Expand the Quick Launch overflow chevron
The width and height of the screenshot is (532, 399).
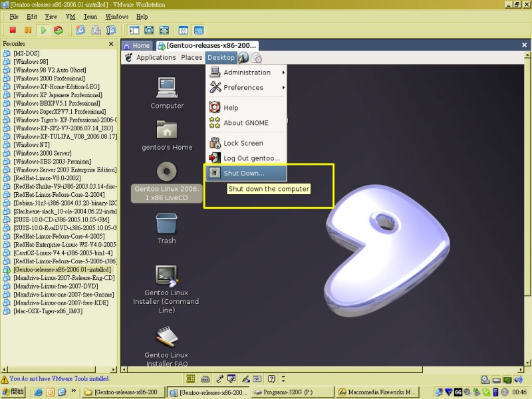click(x=74, y=391)
